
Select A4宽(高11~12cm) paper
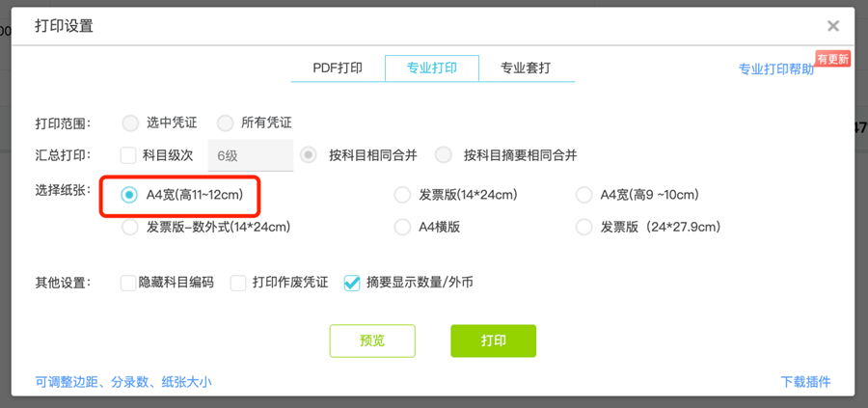pos(129,195)
